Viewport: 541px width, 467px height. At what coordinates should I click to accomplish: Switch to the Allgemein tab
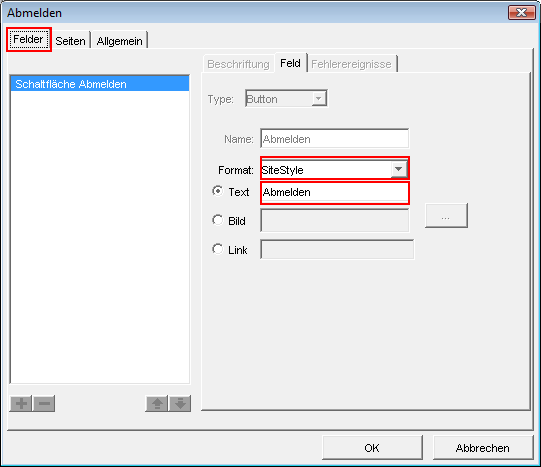coord(119,41)
